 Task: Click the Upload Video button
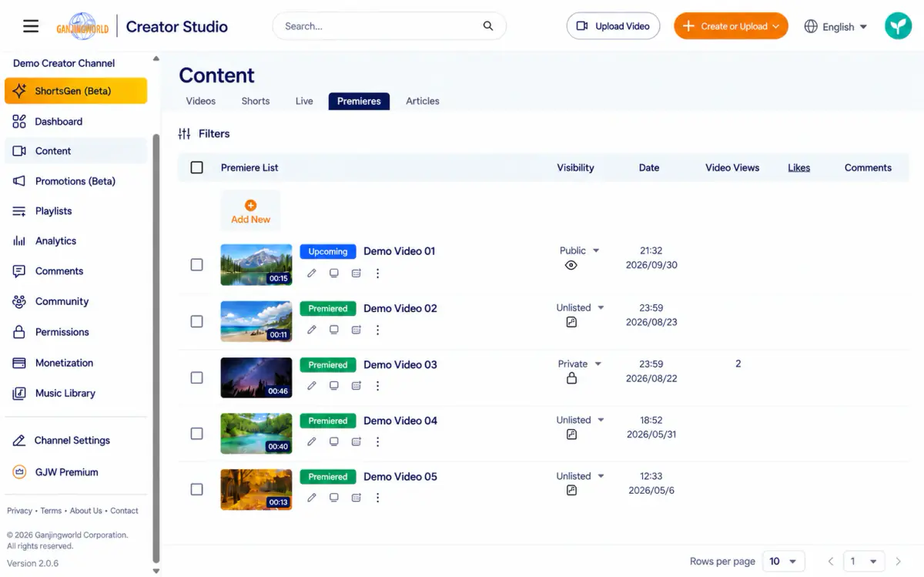[x=613, y=26]
